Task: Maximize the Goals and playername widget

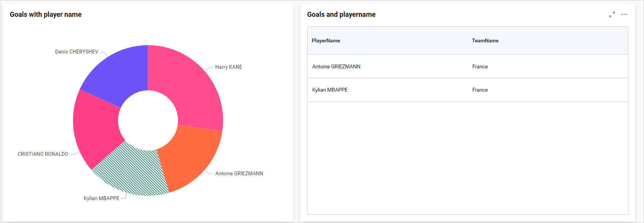Action: [612, 15]
